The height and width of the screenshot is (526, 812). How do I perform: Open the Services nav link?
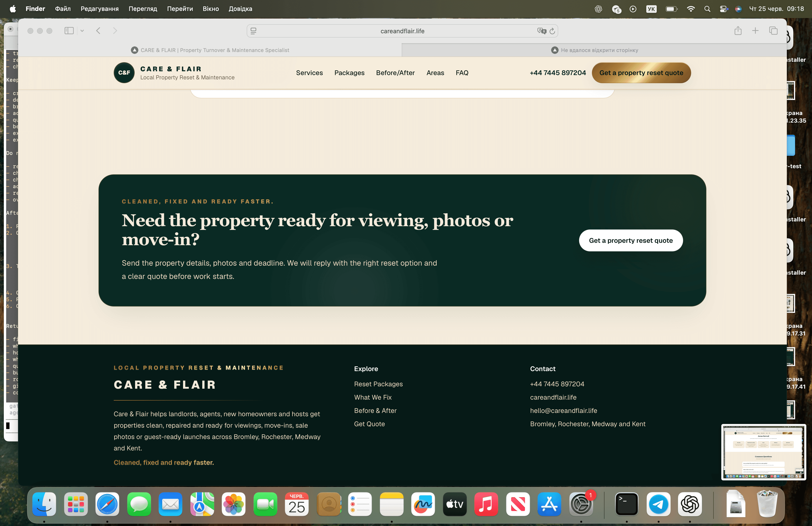(309, 73)
